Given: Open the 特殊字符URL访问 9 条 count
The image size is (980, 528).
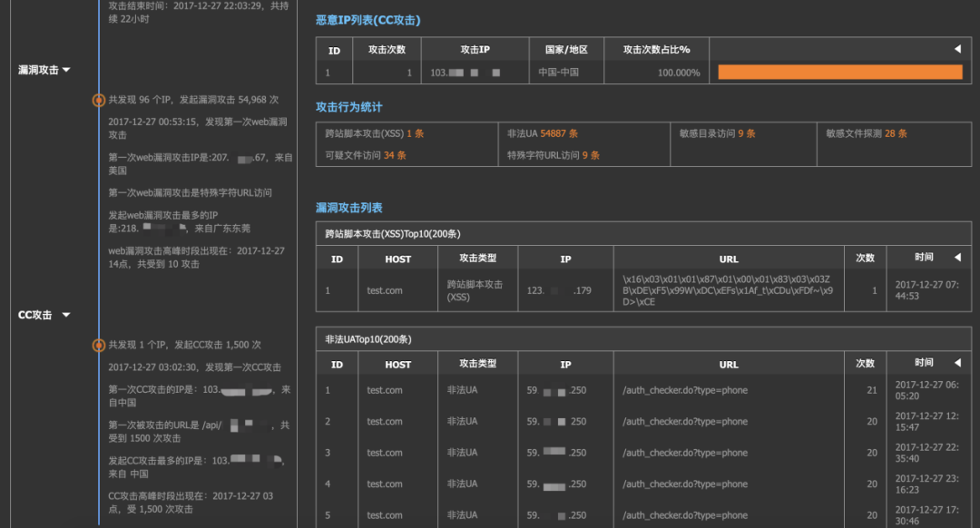Looking at the screenshot, I should coord(554,156).
